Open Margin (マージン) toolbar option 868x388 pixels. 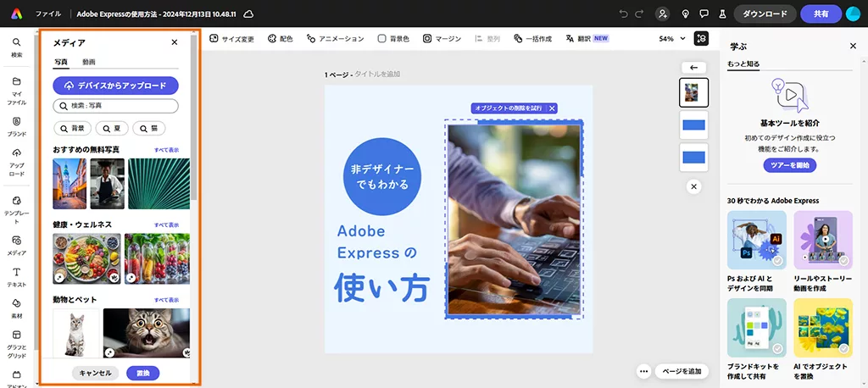pyautogui.click(x=442, y=39)
